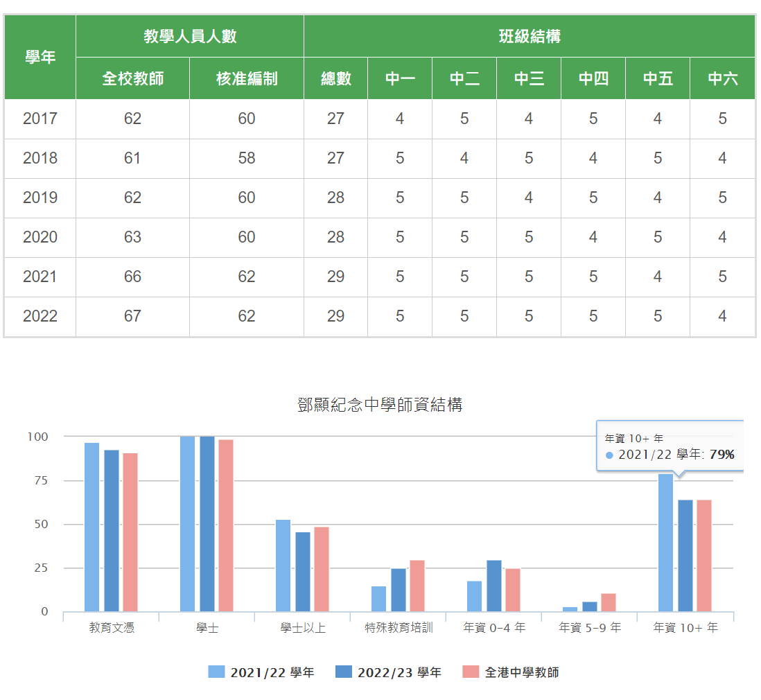Screen dimensions: 761x700
Task: Click the 學年 column header
Action: pos(40,58)
